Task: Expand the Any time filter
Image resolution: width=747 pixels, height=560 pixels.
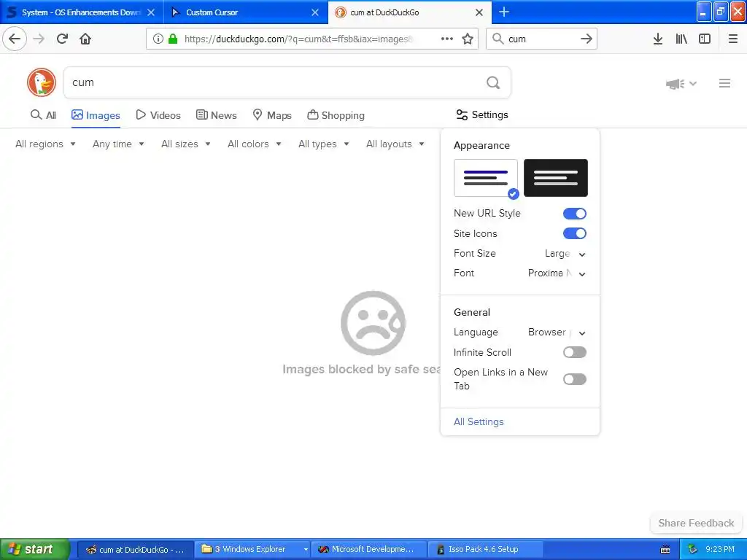Action: click(118, 144)
